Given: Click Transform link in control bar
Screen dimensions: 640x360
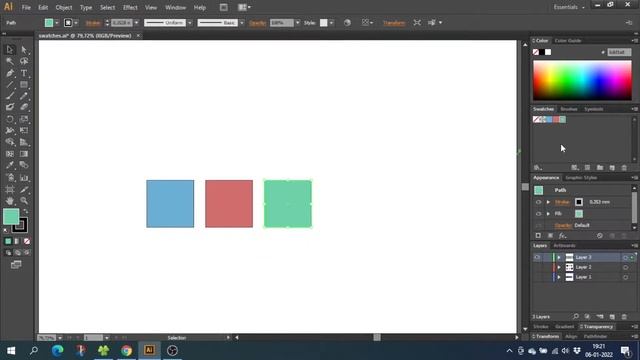Looking at the screenshot, I should coord(394,23).
